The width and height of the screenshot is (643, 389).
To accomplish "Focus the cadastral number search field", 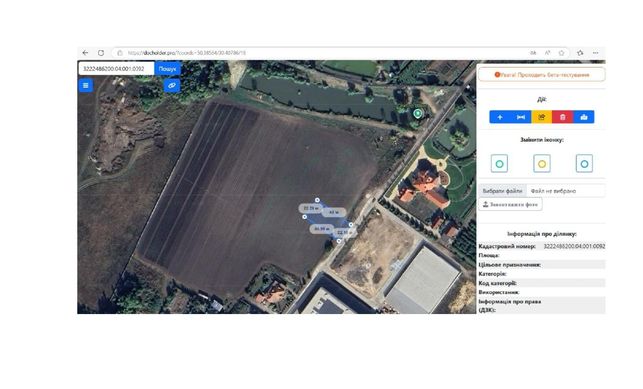I will (116, 68).
